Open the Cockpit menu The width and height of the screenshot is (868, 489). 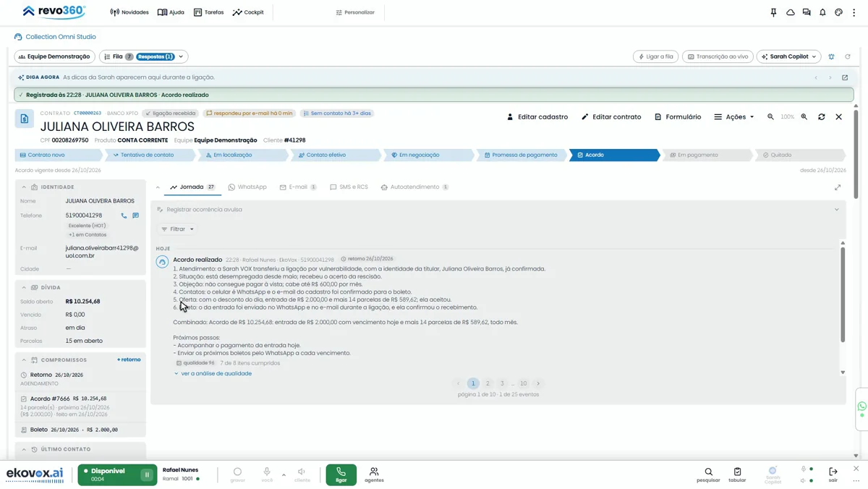coord(248,12)
